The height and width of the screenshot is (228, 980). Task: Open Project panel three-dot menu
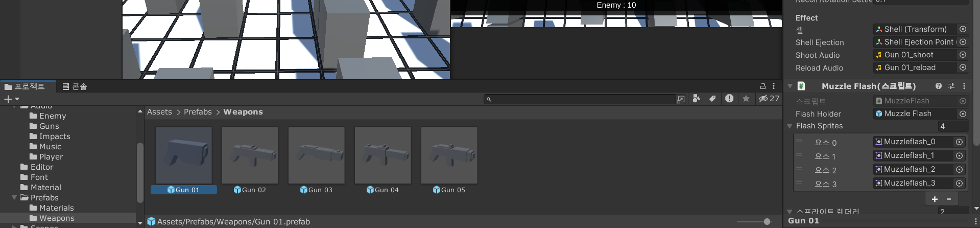click(x=774, y=86)
